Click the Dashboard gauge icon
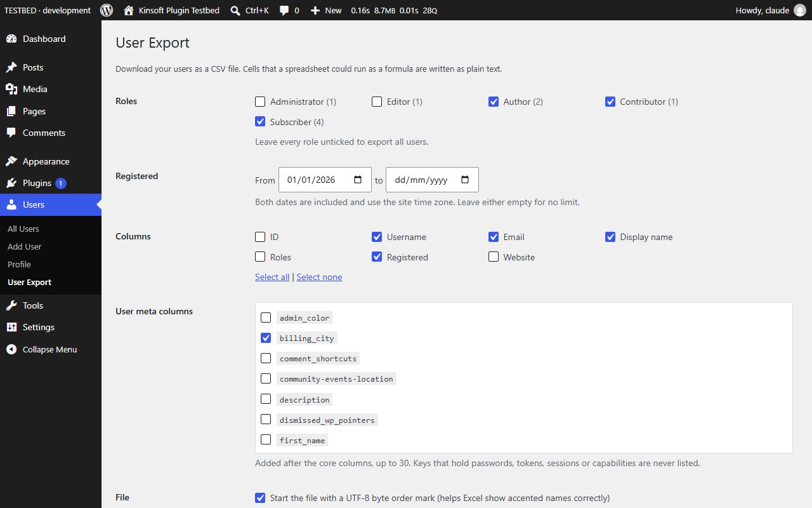This screenshot has height=508, width=812. pyautogui.click(x=11, y=39)
